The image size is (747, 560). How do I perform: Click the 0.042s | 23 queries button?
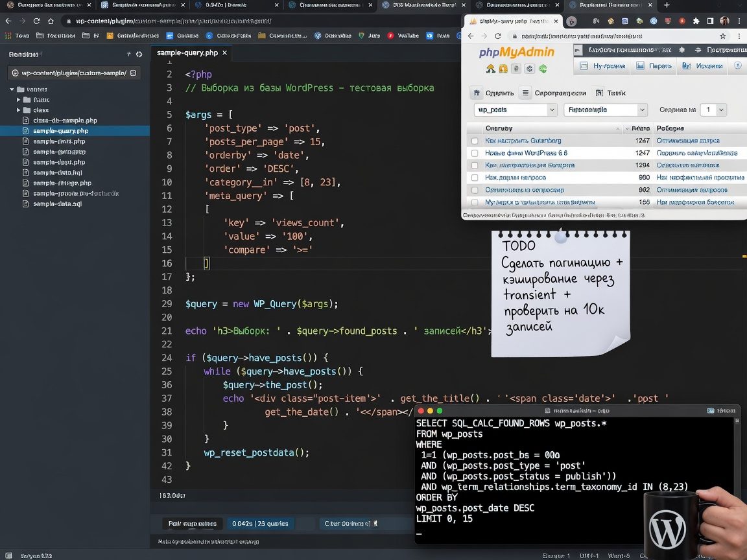pos(260,523)
